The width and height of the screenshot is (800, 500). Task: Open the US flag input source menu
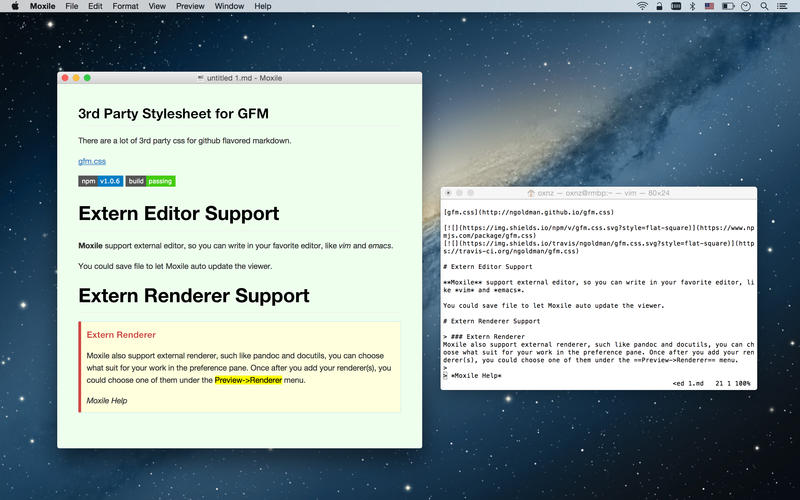click(x=709, y=6)
